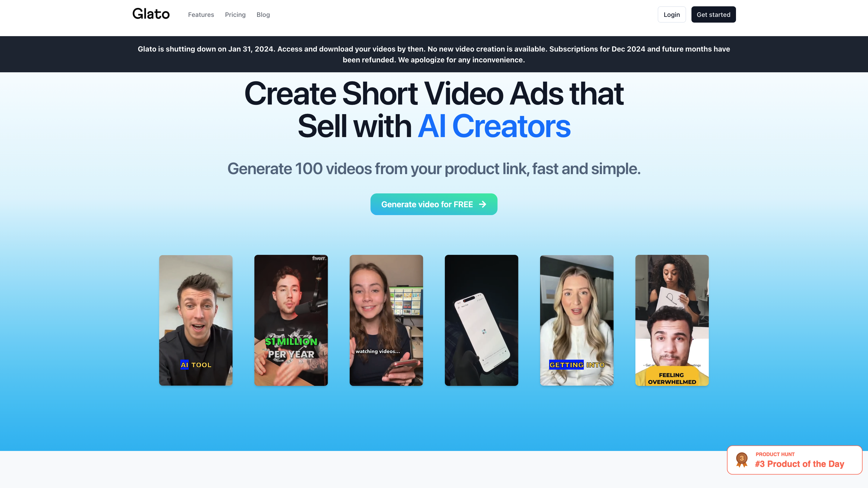
Task: Open the Blog link
Action: click(263, 14)
